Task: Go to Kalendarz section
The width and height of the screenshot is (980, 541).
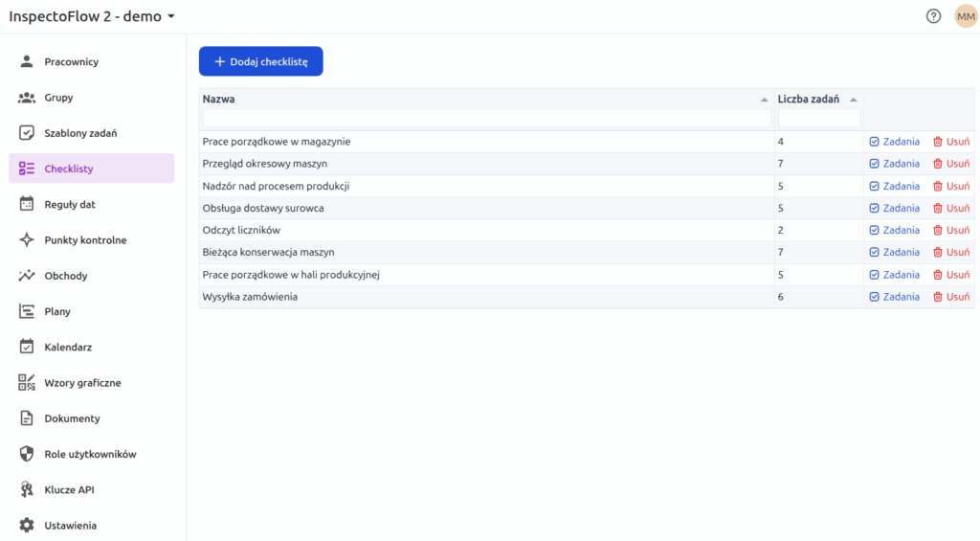Action: coord(91,347)
